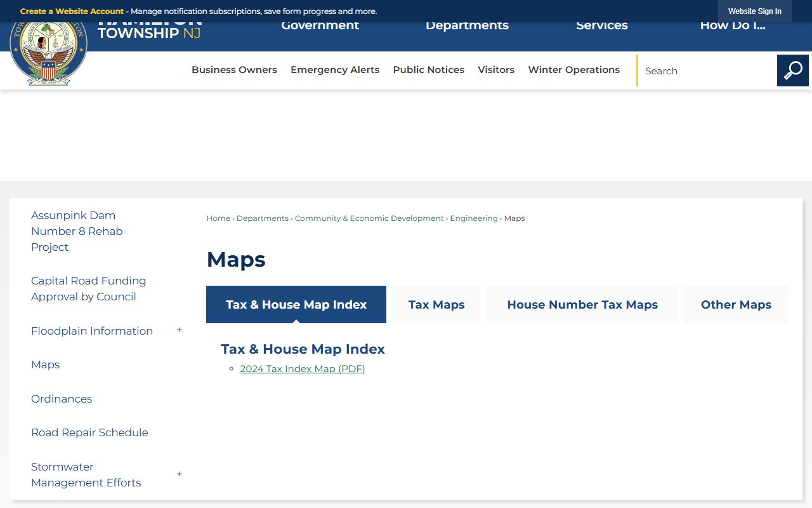812x508 pixels.
Task: Open Maps in the sidebar
Action: point(46,364)
